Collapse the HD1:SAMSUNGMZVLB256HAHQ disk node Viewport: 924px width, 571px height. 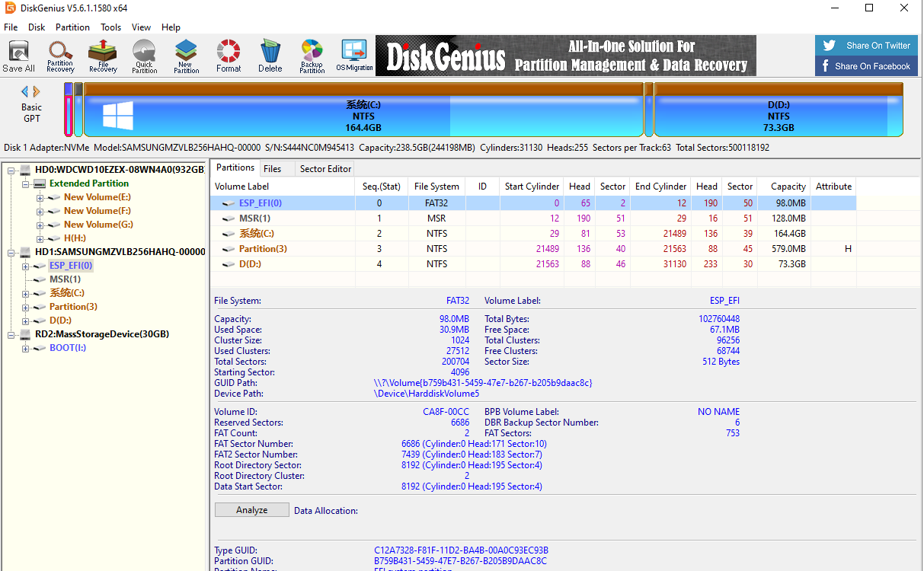(11, 252)
